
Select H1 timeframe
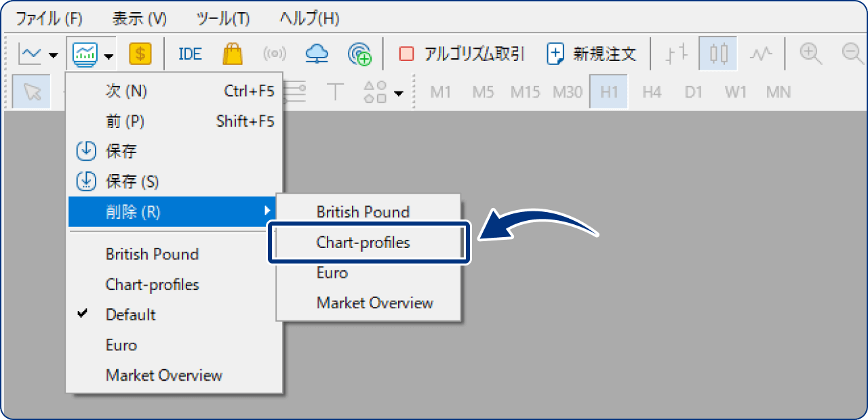coord(609,91)
